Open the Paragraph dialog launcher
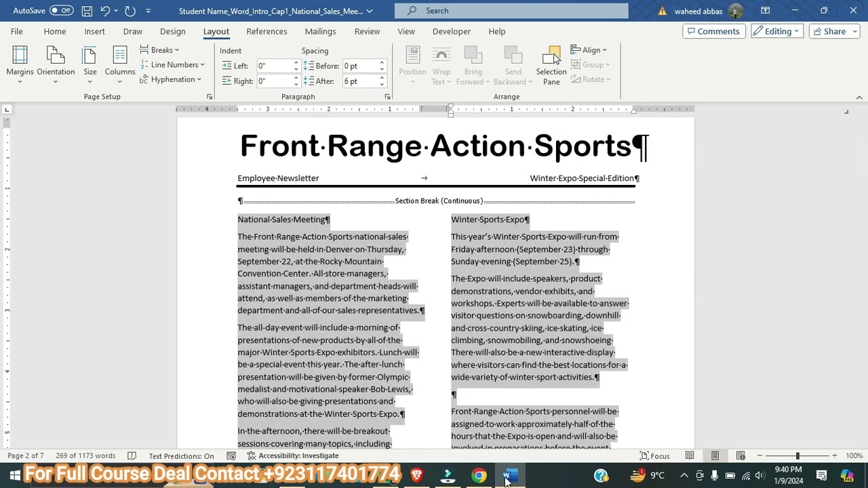The width and height of the screenshot is (868, 488). 387,97
